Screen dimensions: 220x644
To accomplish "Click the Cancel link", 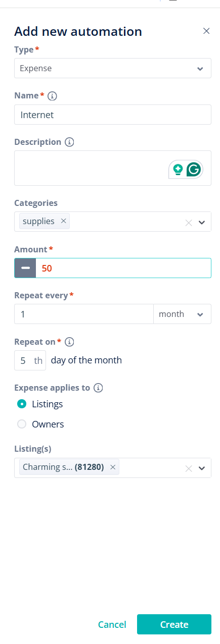I will pyautogui.click(x=112, y=625).
